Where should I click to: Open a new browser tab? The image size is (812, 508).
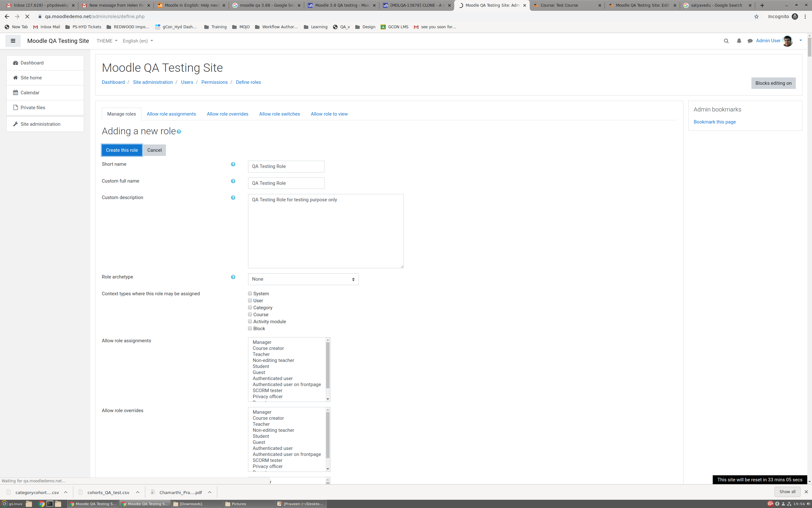pyautogui.click(x=762, y=5)
